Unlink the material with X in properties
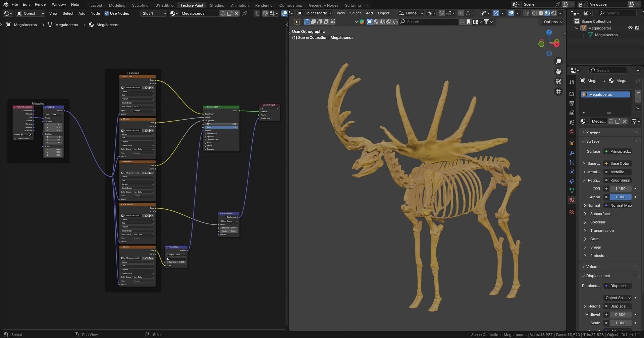 [x=625, y=121]
